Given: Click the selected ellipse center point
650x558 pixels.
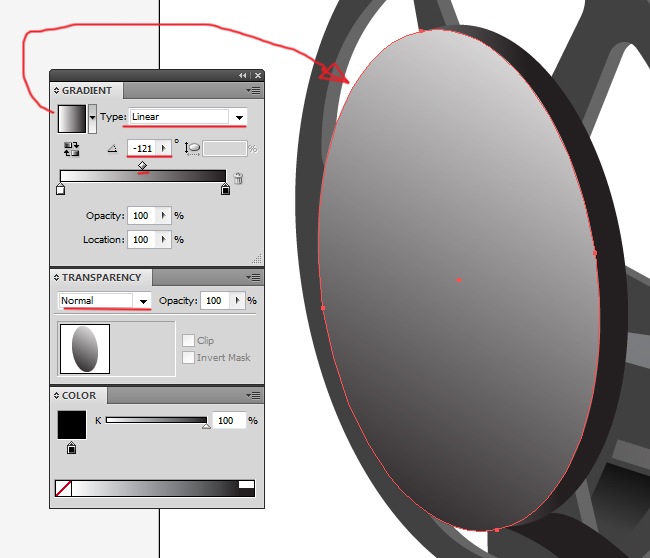Looking at the screenshot, I should coord(459,280).
